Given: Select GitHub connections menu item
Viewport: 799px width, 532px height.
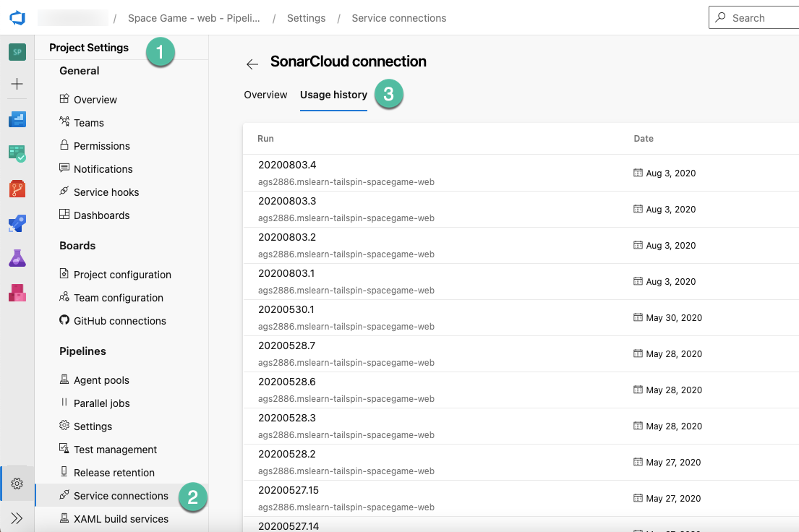Looking at the screenshot, I should pyautogui.click(x=120, y=321).
